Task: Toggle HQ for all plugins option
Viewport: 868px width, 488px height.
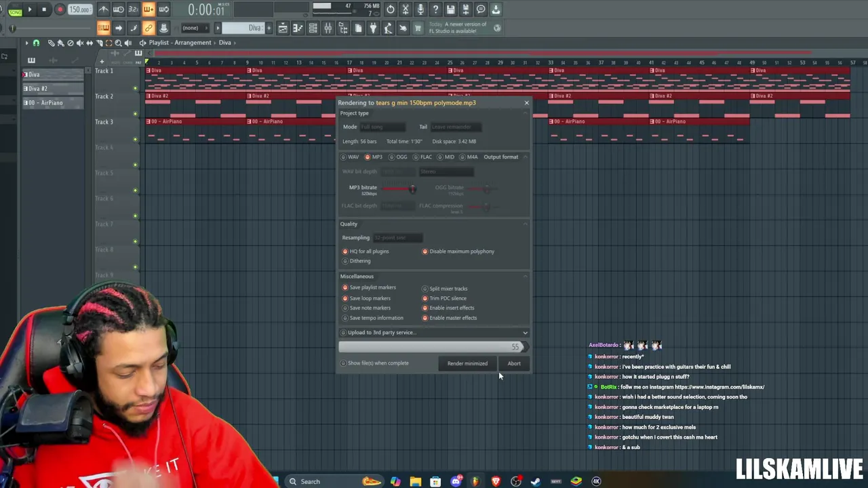Action: (366, 251)
